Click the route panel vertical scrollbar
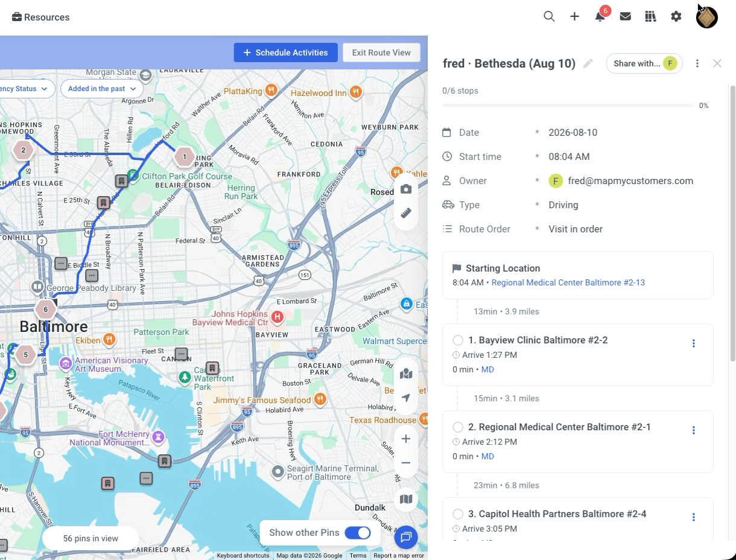 point(733,223)
